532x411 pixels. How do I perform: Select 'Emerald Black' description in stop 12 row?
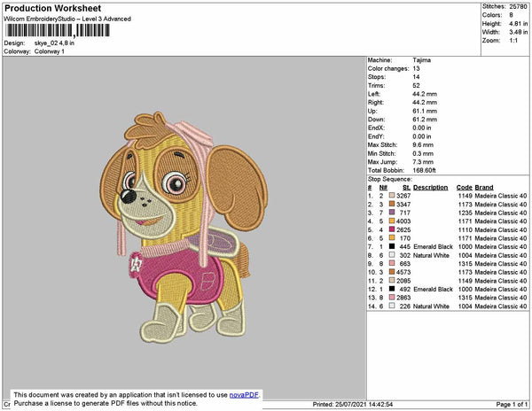(433, 289)
